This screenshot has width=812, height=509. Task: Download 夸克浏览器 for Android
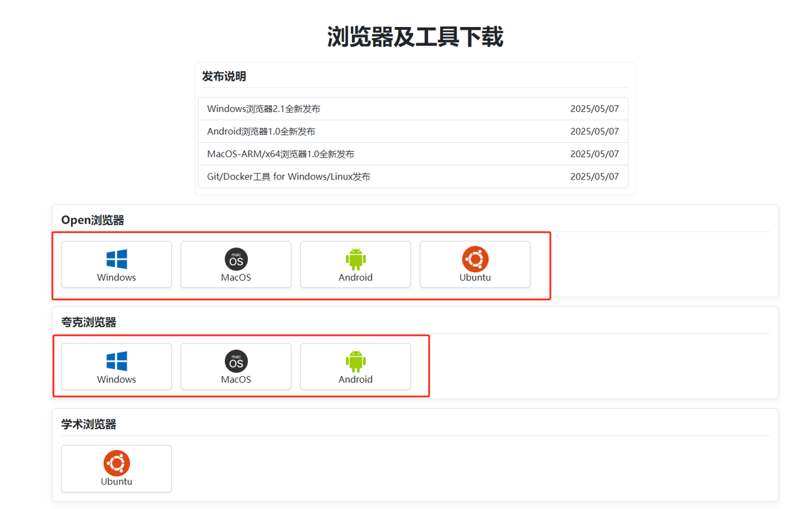[356, 367]
